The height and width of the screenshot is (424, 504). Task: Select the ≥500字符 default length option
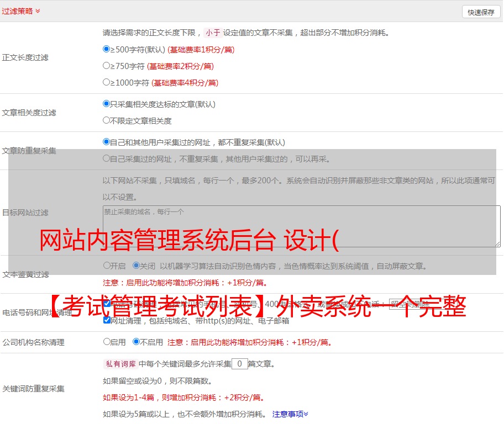click(x=107, y=49)
